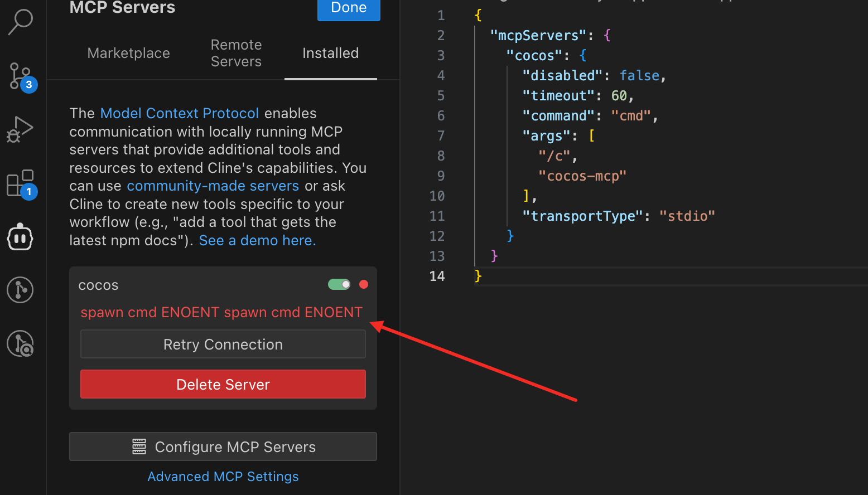Open the community-made servers link
This screenshot has height=495, width=868.
213,186
